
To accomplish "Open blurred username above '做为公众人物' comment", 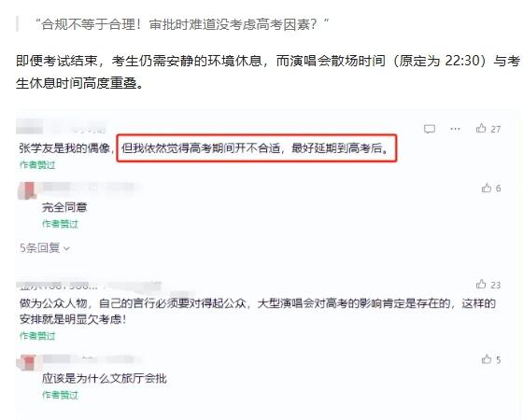I will tap(89, 286).
